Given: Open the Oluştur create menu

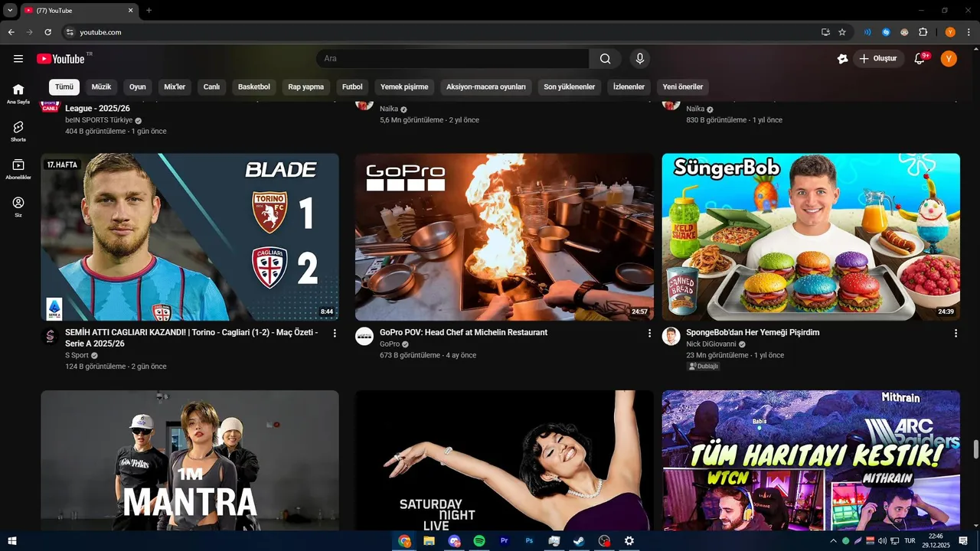Looking at the screenshot, I should tap(879, 59).
